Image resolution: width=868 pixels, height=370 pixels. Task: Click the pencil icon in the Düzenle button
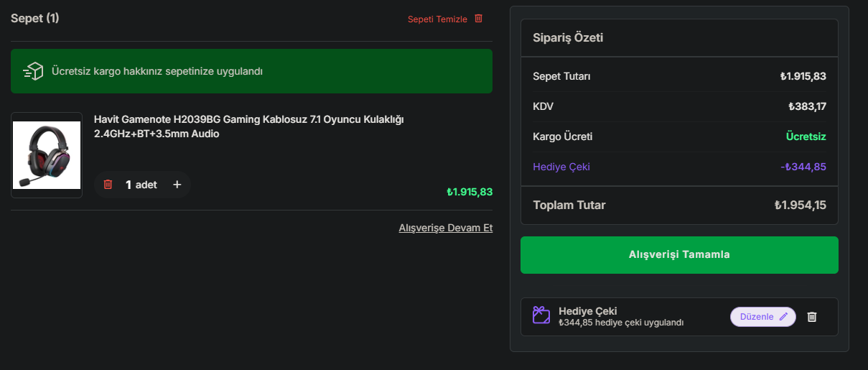click(x=783, y=317)
